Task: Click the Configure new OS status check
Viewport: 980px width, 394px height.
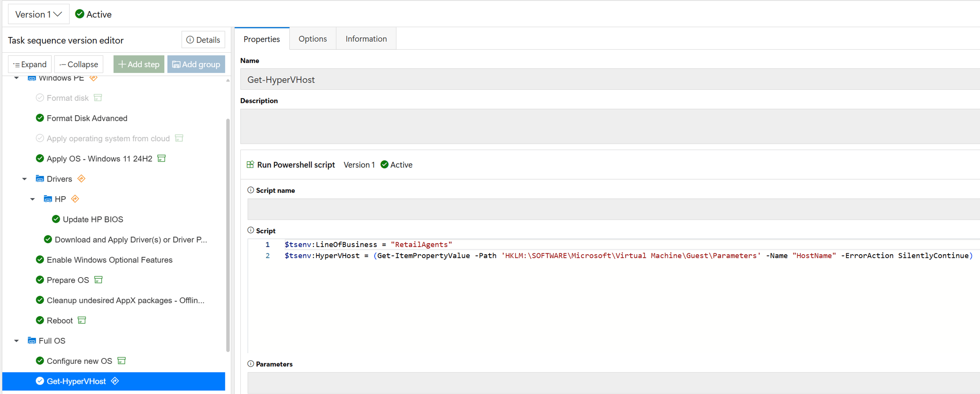Action: [x=40, y=361]
